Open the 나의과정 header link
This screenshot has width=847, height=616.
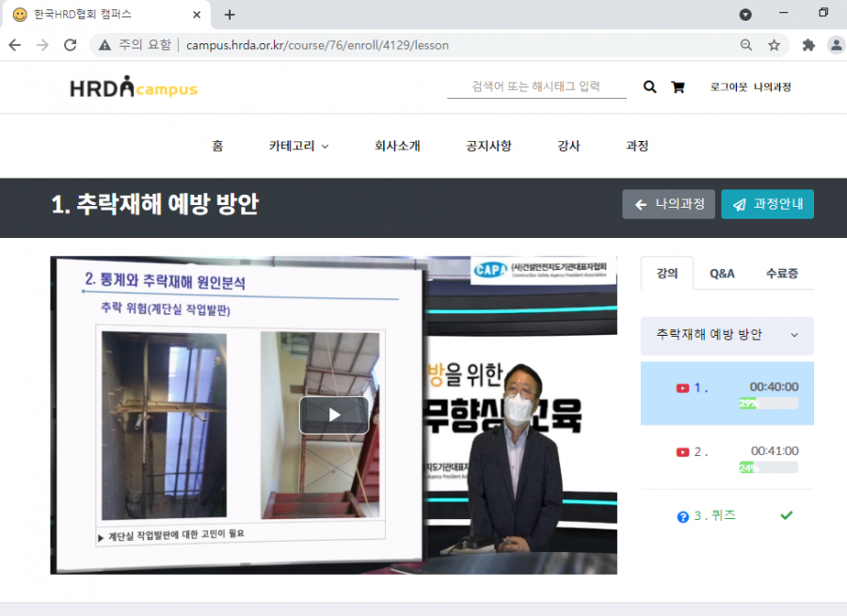773,87
